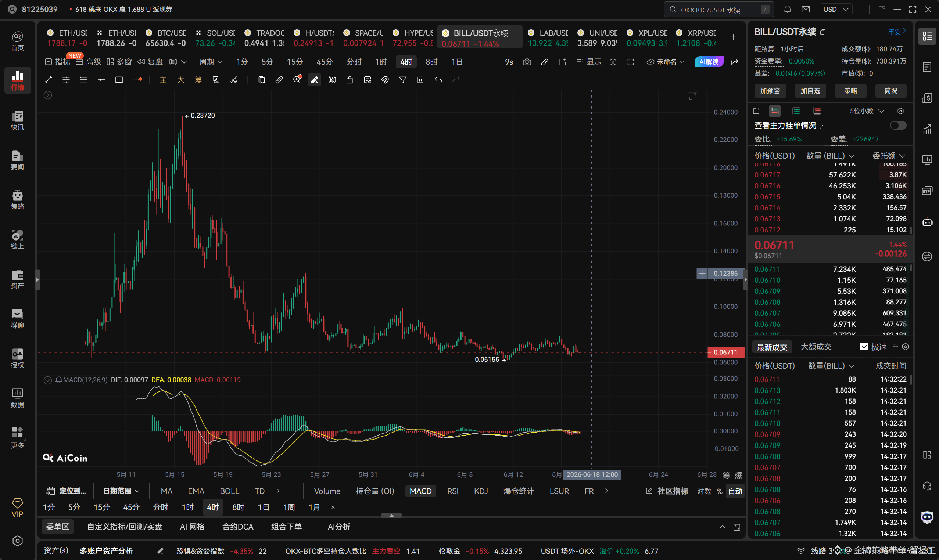Toggle 自动 auto scale
Screen dimensions: 939x560
pyautogui.click(x=735, y=491)
